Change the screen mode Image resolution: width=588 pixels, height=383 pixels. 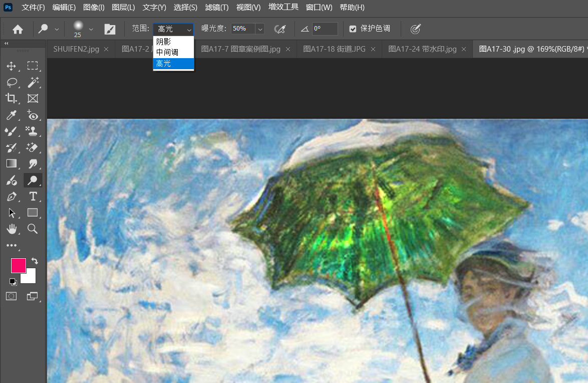pos(33,296)
